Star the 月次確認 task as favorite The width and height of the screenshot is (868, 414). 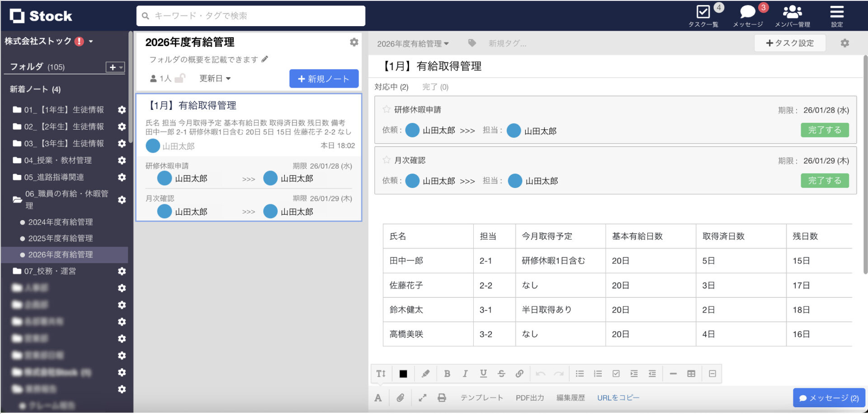click(x=387, y=160)
